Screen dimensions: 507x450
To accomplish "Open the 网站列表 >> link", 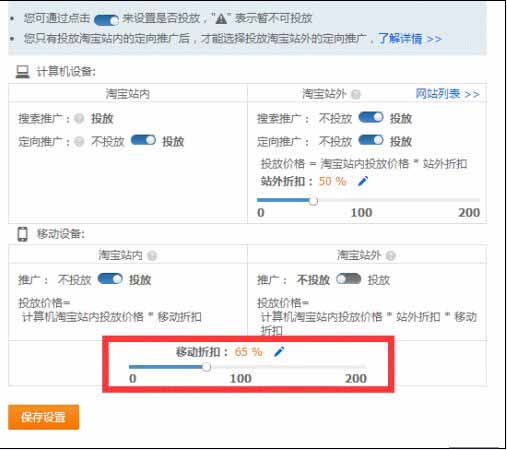I will [448, 94].
